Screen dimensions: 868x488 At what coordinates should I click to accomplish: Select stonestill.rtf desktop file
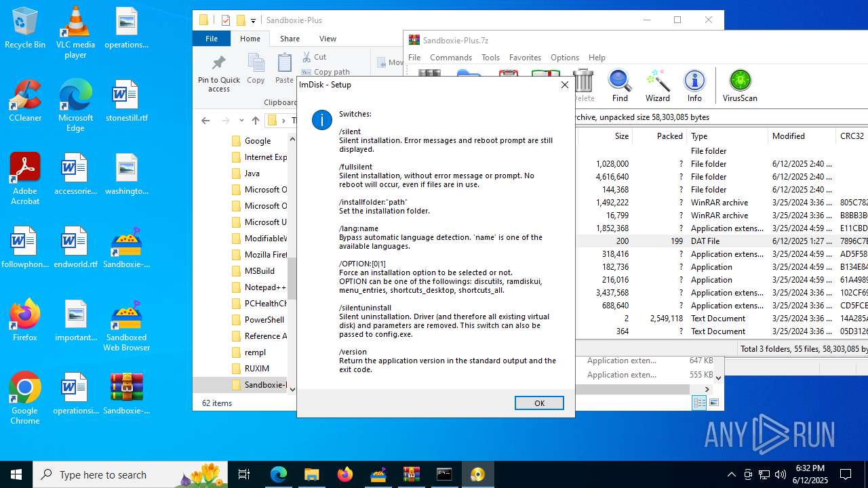click(x=126, y=102)
